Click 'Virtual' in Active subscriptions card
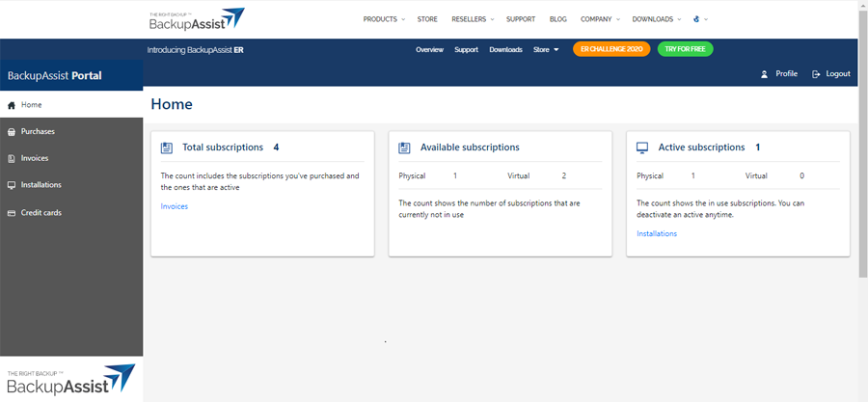The image size is (868, 402). (756, 175)
